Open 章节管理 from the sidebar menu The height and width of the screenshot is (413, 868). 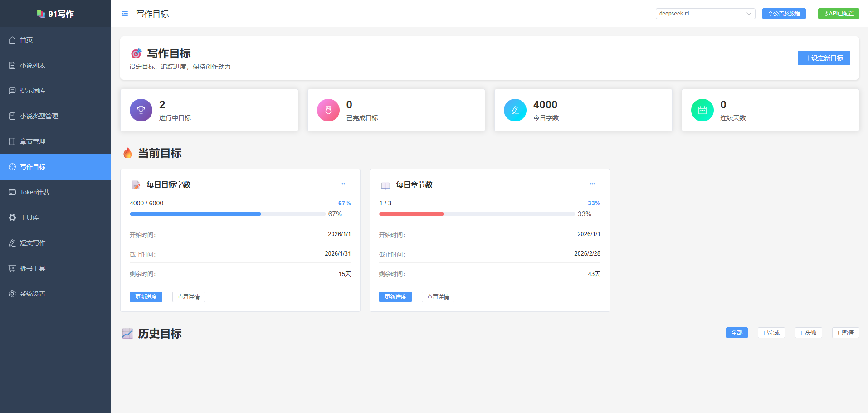click(33, 141)
